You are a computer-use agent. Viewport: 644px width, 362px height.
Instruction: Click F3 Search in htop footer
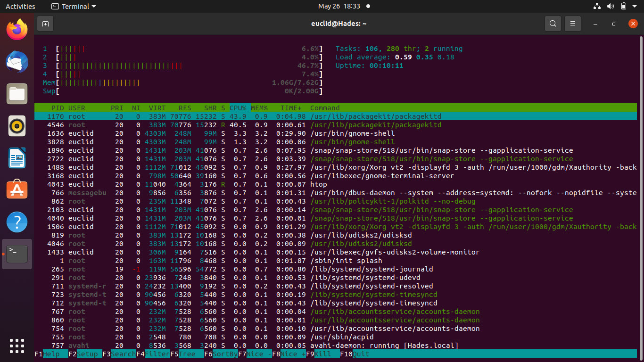point(119,354)
